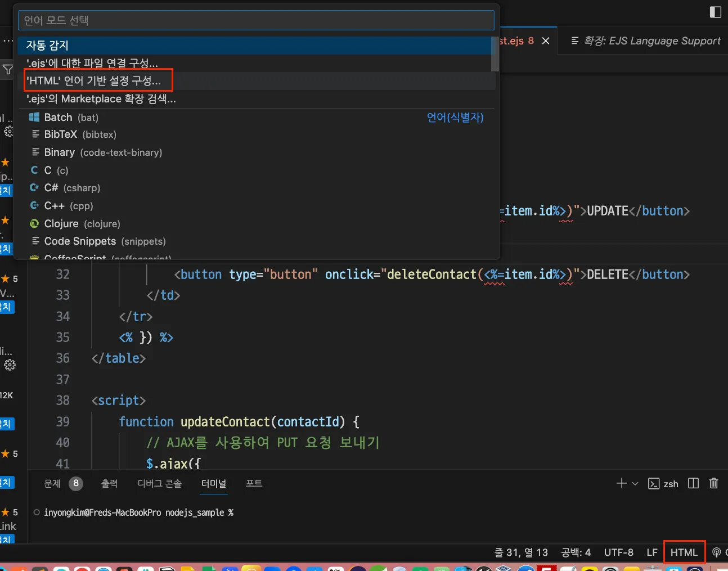
Task: Type in the language mode search field
Action: 256,20
